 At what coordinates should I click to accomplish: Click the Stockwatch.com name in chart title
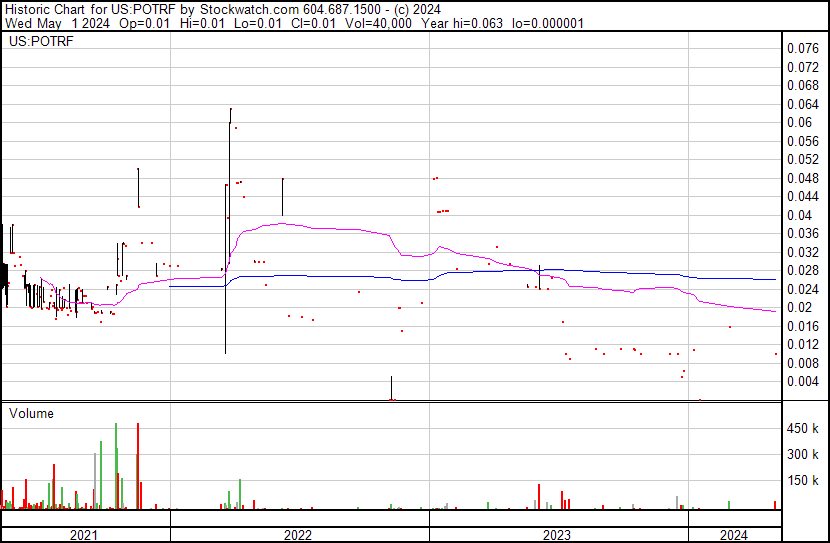tap(249, 10)
